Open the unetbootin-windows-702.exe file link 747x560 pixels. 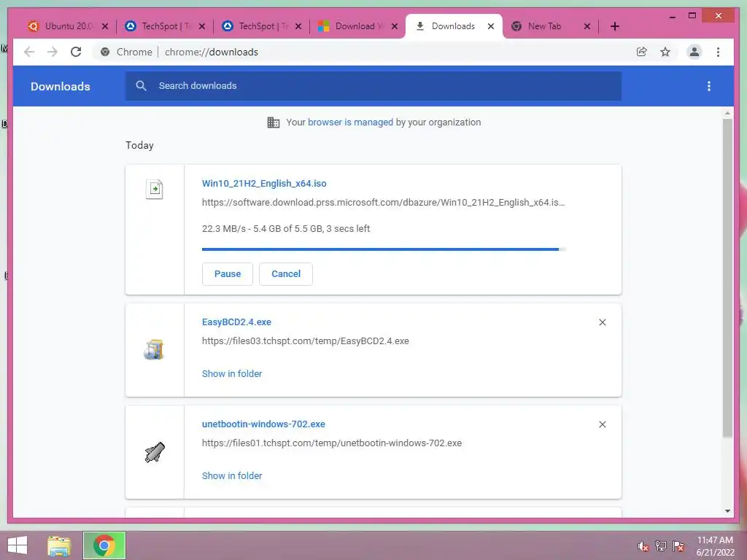(x=263, y=424)
